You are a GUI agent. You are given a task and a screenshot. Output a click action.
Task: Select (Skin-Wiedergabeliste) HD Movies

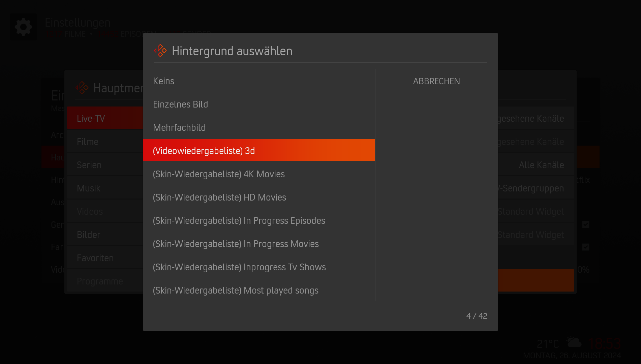(259, 197)
